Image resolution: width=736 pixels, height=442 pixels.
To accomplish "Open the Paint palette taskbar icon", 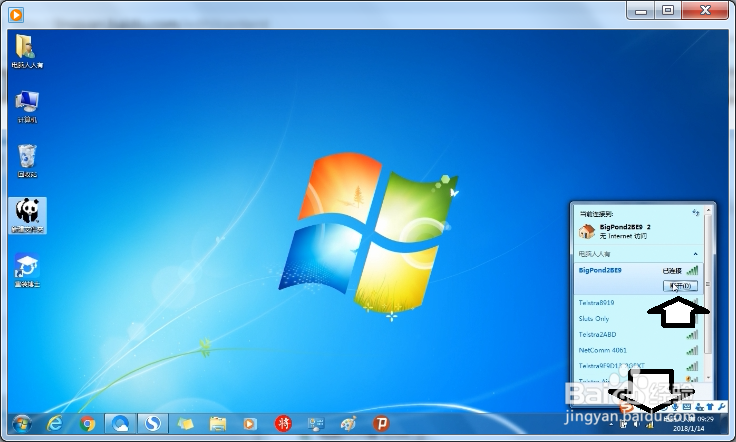I will point(348,424).
